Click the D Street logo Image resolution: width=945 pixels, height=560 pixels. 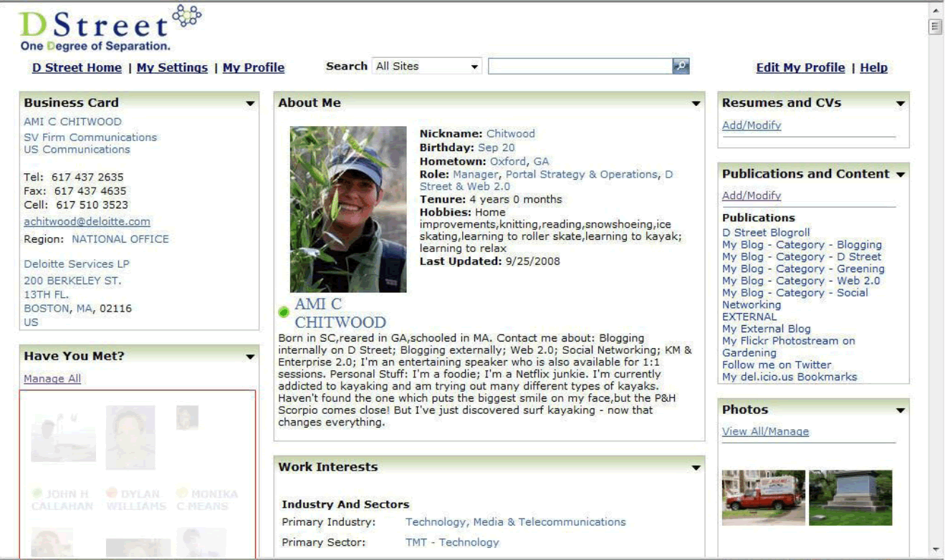pos(110,29)
